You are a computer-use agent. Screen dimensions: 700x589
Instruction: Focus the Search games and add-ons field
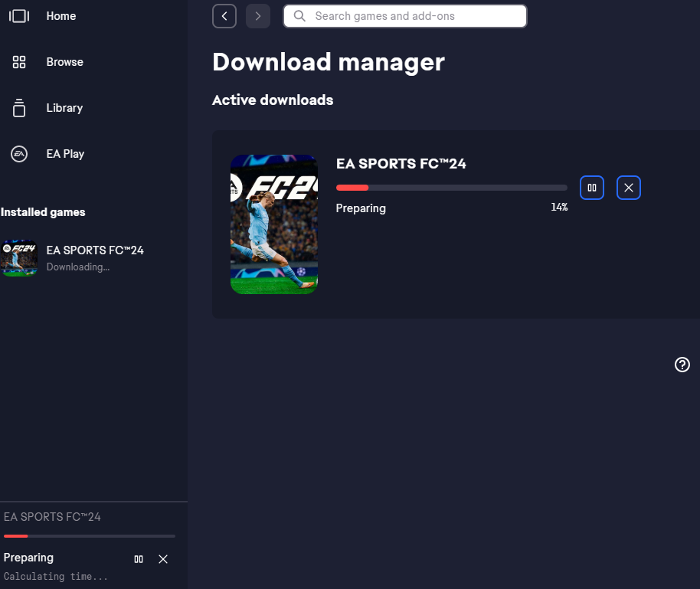pos(405,16)
